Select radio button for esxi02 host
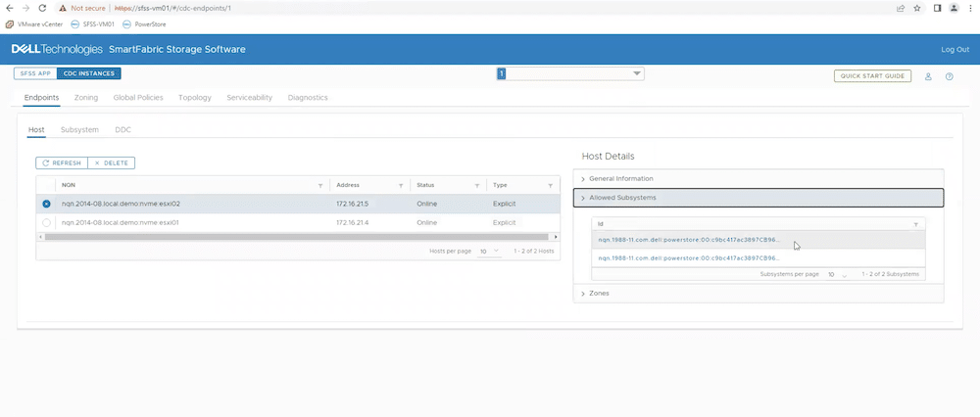The width and height of the screenshot is (980, 417). pos(46,205)
